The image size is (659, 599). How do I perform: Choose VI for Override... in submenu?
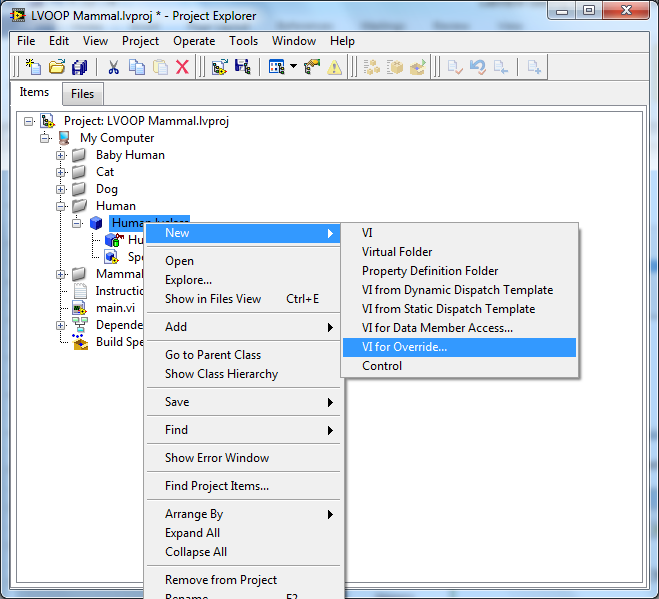click(459, 347)
